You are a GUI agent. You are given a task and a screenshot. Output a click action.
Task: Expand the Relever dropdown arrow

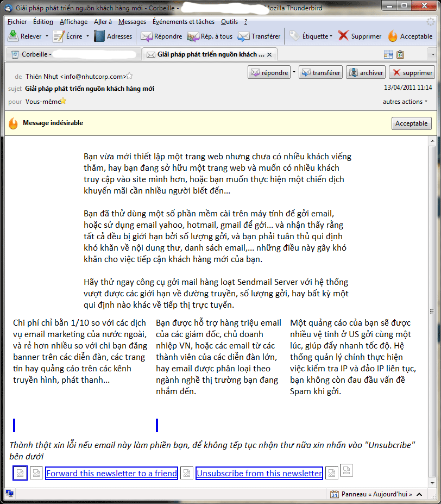coord(47,36)
